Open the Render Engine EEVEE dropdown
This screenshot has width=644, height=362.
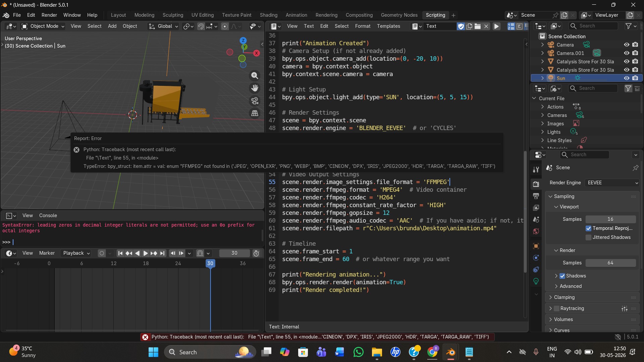click(x=612, y=183)
